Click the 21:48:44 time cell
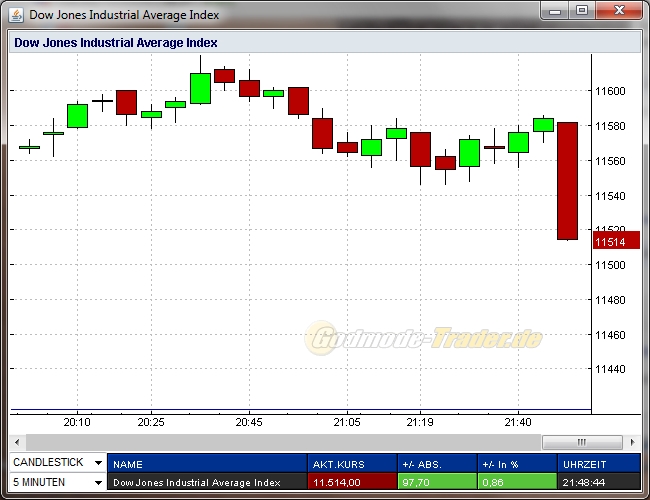Image resolution: width=650 pixels, height=500 pixels. click(x=599, y=482)
